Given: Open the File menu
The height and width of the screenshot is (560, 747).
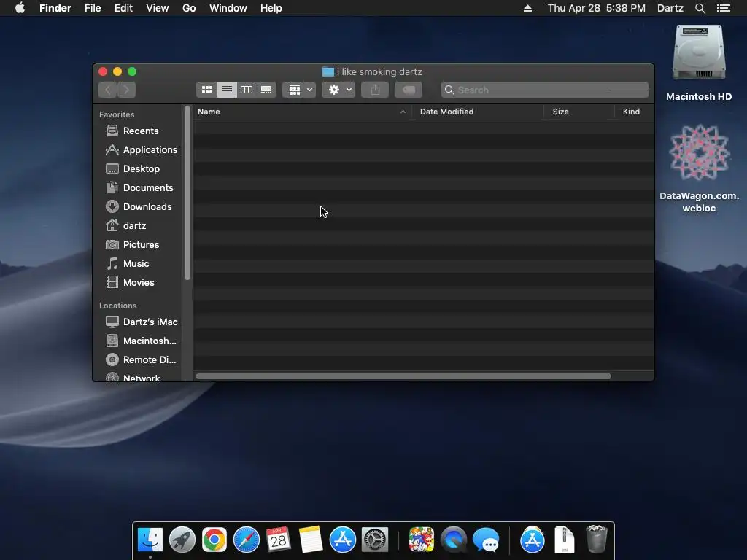Looking at the screenshot, I should pos(93,8).
